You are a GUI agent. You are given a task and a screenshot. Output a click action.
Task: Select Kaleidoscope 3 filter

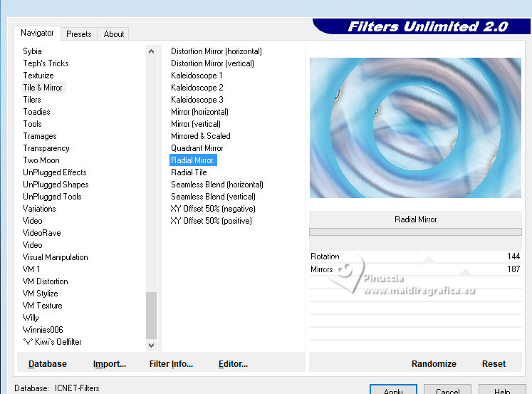click(x=197, y=100)
